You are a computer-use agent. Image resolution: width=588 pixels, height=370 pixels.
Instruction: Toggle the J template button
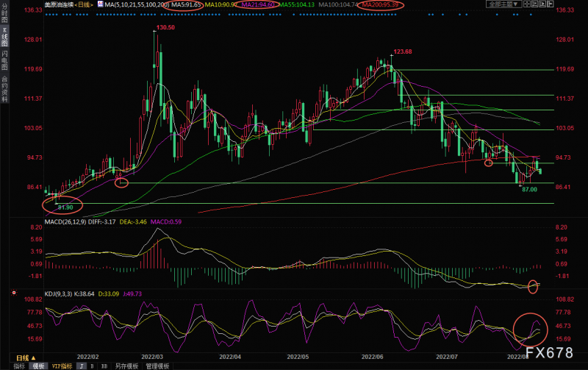point(81,366)
